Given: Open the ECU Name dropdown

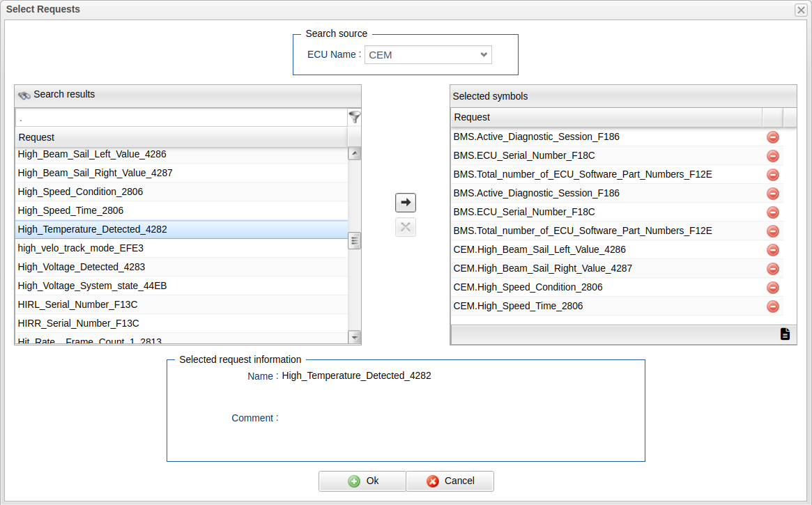Looking at the screenshot, I should pyautogui.click(x=428, y=55).
